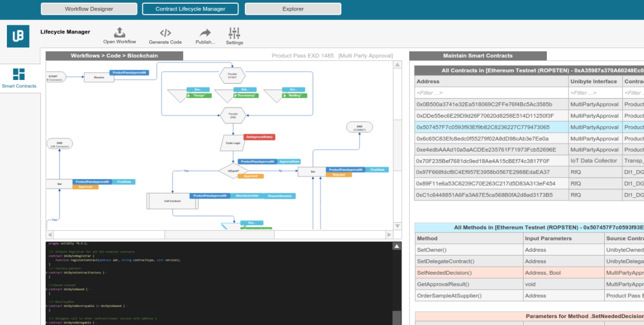Click the orange Approved tag under IsEqual?
The image size is (644, 325).
[x=251, y=176]
